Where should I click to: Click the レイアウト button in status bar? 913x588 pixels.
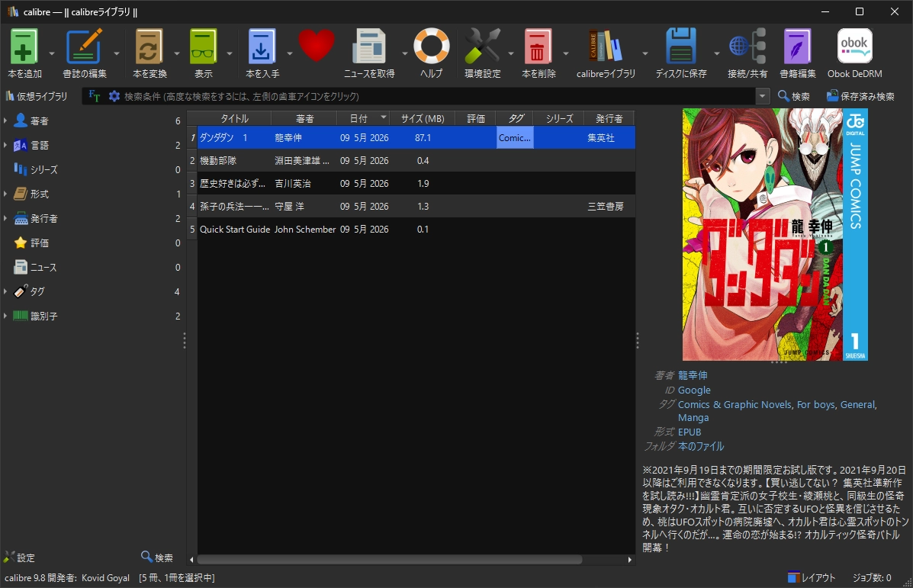[x=812, y=577]
